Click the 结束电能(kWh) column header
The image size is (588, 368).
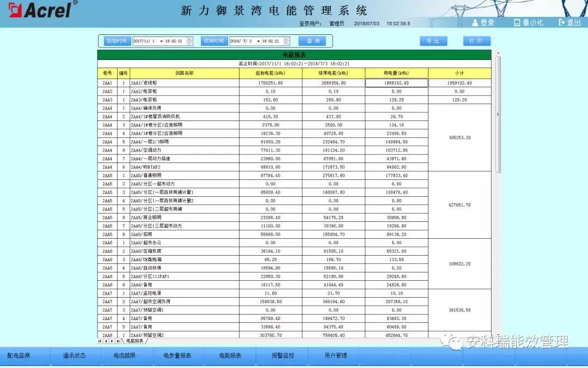[333, 73]
